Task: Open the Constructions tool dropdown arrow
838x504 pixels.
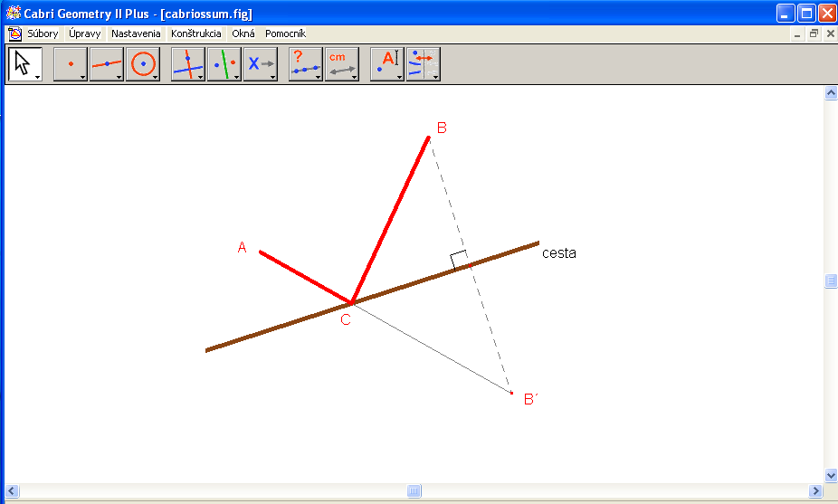Action: [200, 78]
